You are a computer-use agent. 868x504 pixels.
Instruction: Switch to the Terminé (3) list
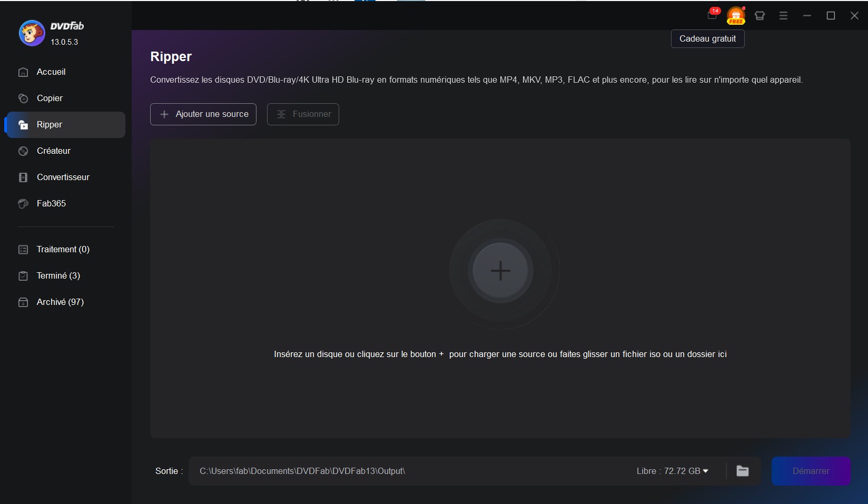(58, 276)
